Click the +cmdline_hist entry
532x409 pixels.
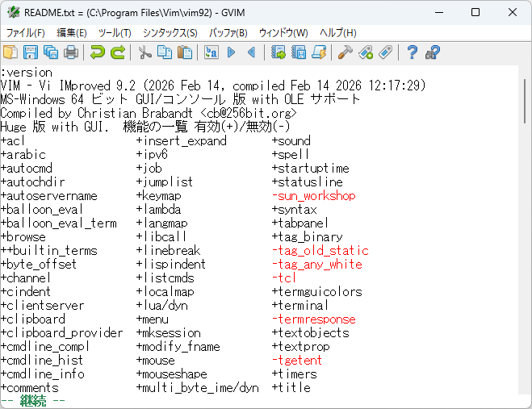point(42,360)
